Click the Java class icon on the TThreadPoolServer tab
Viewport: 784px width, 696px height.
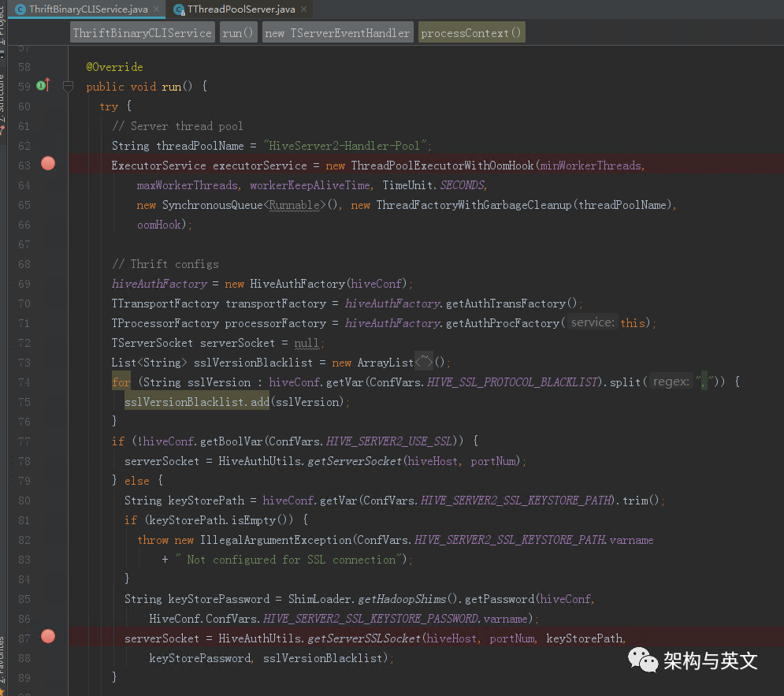tap(180, 9)
